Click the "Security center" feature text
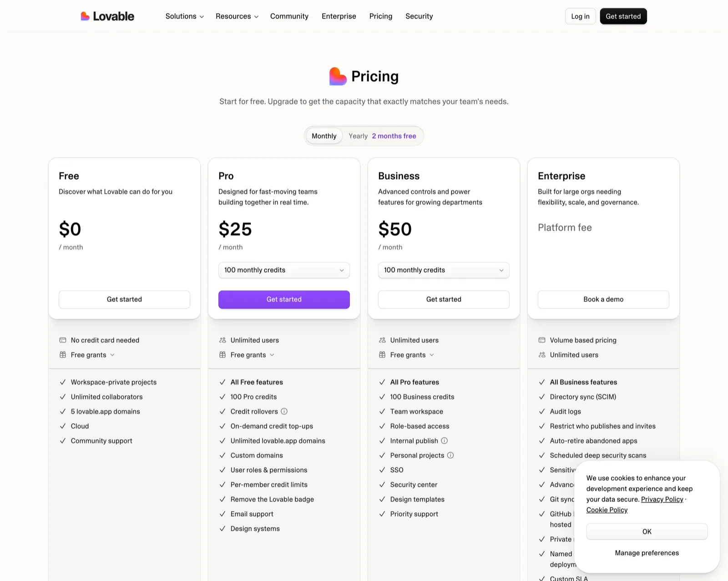Screen dimensions: 728x581 (414, 485)
